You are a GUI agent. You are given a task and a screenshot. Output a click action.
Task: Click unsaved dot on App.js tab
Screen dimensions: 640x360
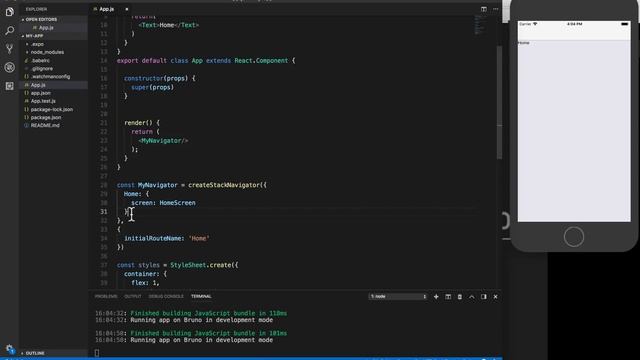pyautogui.click(x=127, y=9)
